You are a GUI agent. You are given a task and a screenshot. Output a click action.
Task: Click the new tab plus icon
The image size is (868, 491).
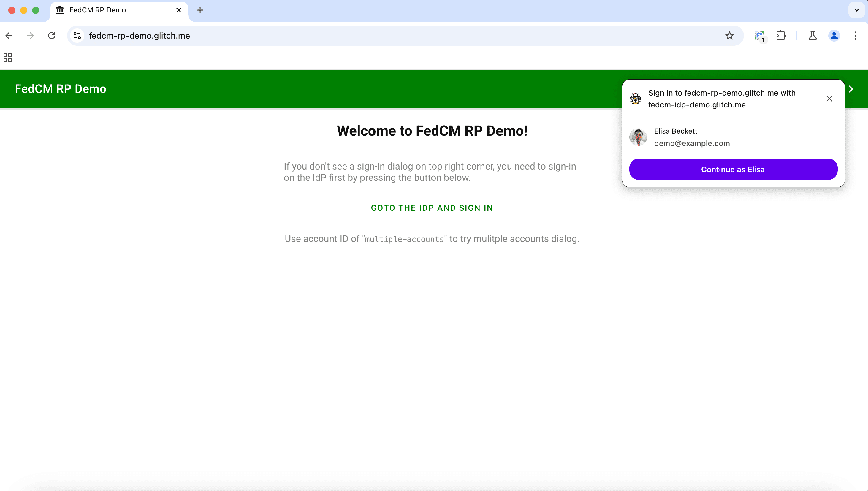(x=200, y=10)
